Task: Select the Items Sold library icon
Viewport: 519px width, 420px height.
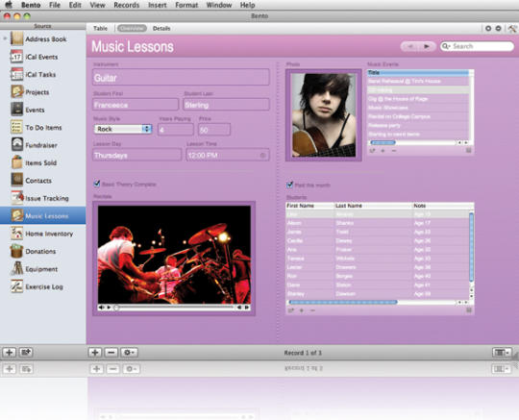Action: pos(16,162)
